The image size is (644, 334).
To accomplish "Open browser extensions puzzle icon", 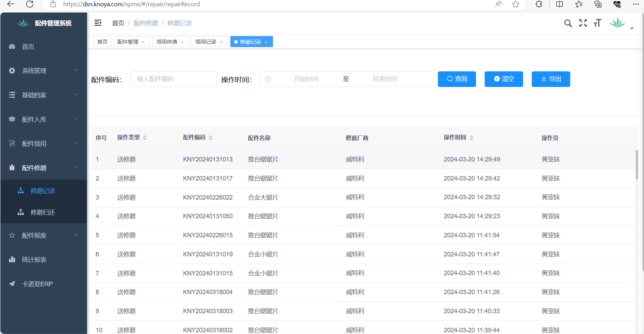I will (x=539, y=4).
